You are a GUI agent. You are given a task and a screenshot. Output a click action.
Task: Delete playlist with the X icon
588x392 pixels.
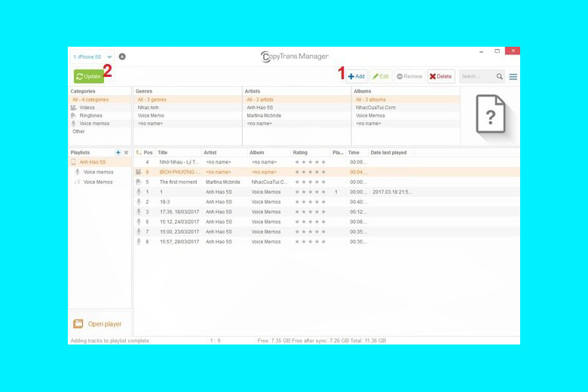[x=127, y=152]
